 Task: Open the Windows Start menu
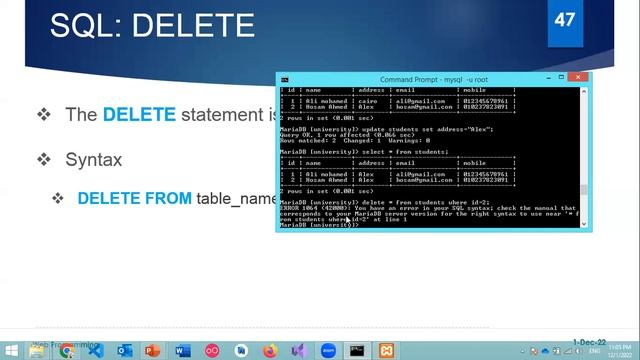pos(11,351)
